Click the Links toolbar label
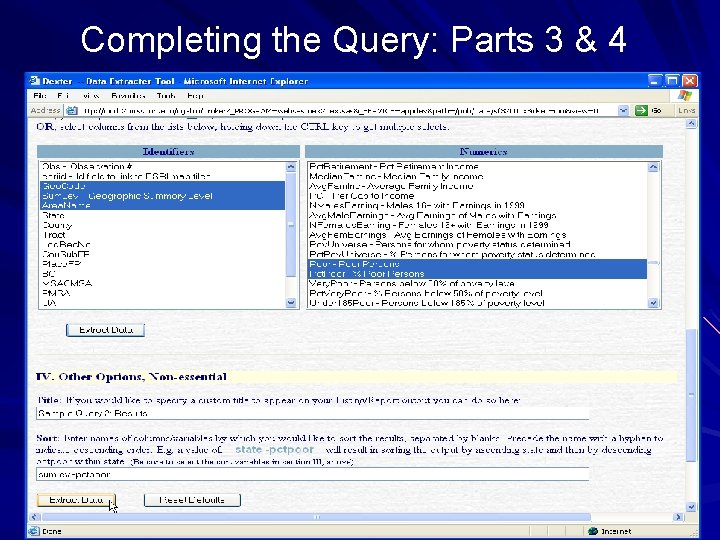This screenshot has height=540, width=720. [x=687, y=110]
